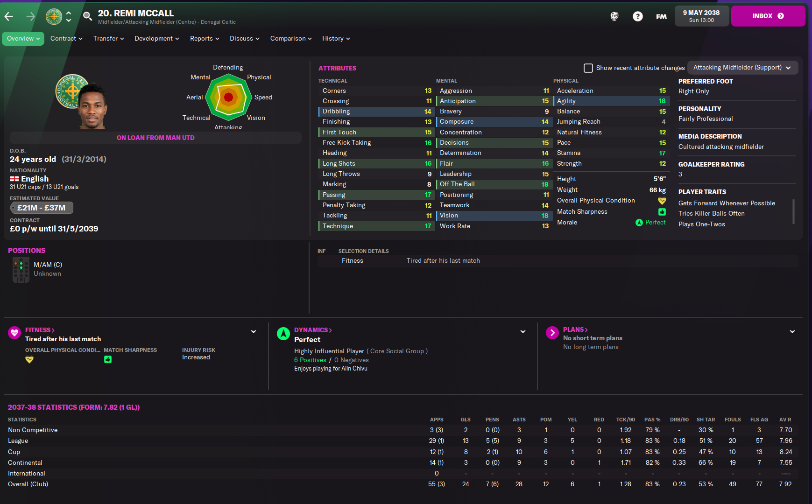Open the PLANS heading link

point(575,329)
